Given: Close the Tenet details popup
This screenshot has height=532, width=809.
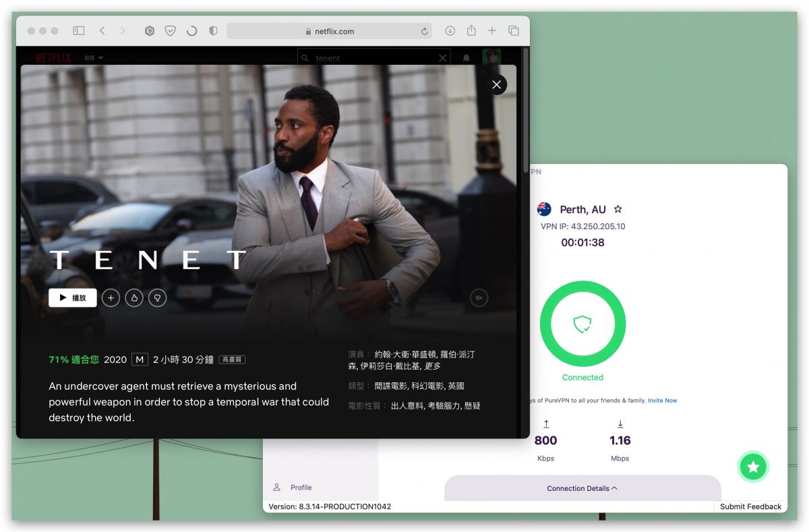Looking at the screenshot, I should 497,84.
